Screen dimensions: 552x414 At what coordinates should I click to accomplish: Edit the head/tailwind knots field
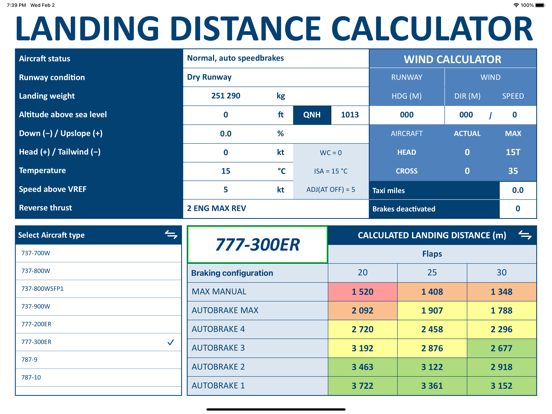(226, 152)
